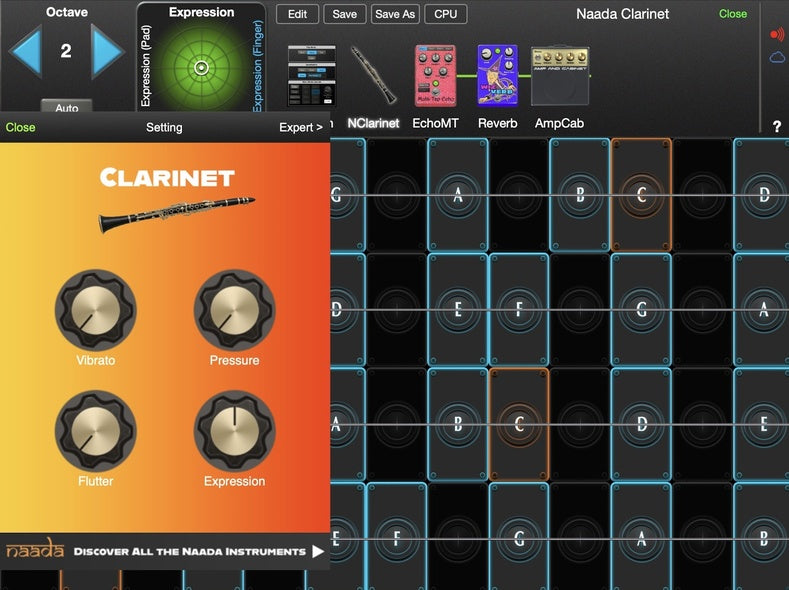The width and height of the screenshot is (789, 590).
Task: Open the AmpCab amplifier icon
Action: [x=560, y=76]
